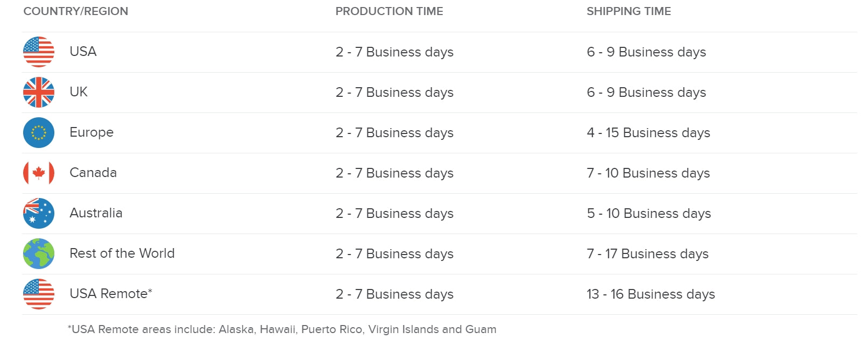
Task: Click the 13 - 16 Business days shipping value
Action: click(x=651, y=294)
